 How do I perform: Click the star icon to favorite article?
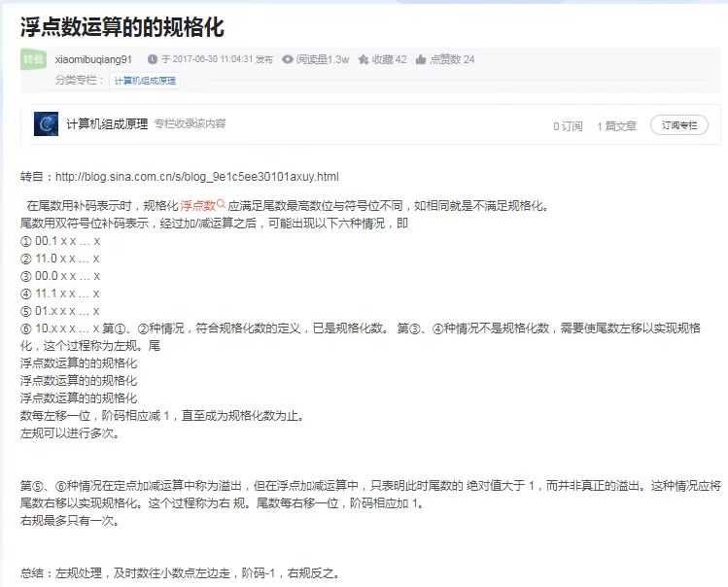[x=363, y=59]
